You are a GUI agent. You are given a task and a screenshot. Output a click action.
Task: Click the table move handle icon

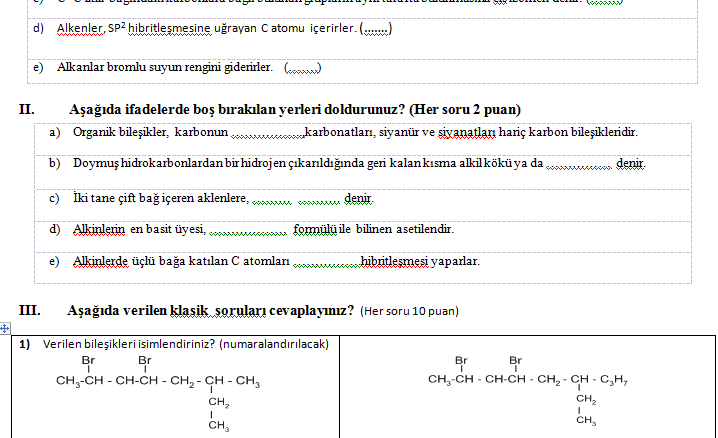click(5, 328)
